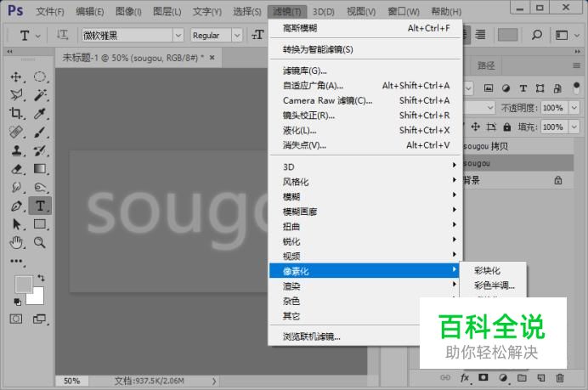Open the status bar info arrow

pos(214,381)
